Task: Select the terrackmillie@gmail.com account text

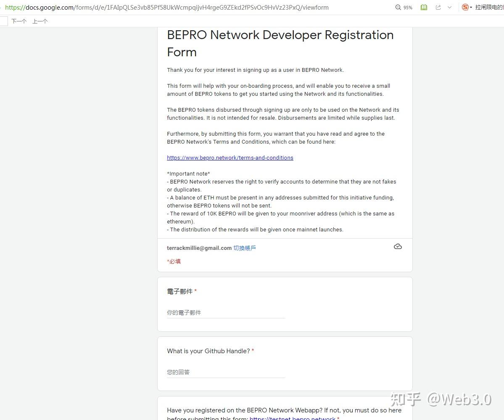Action: coord(199,248)
